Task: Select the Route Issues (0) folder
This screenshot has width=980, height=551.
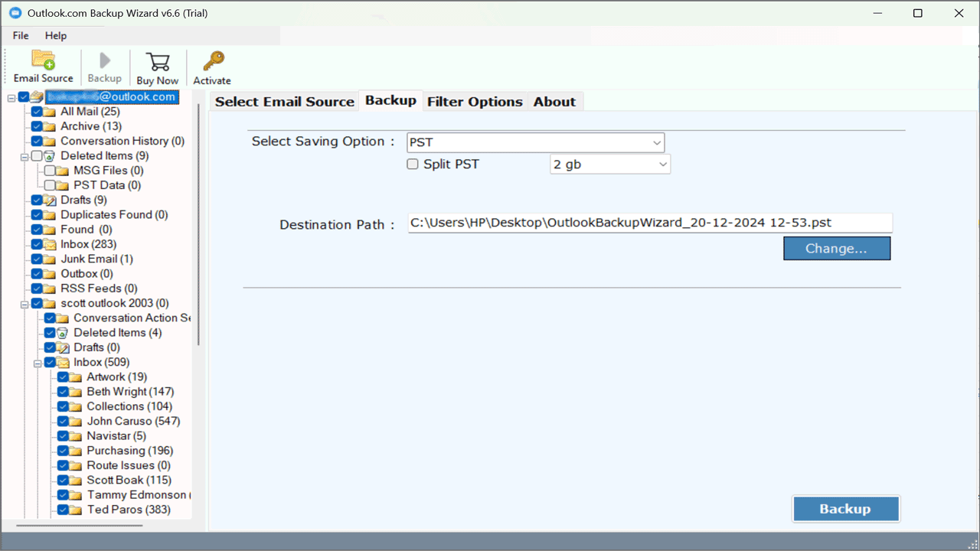Action: tap(129, 465)
